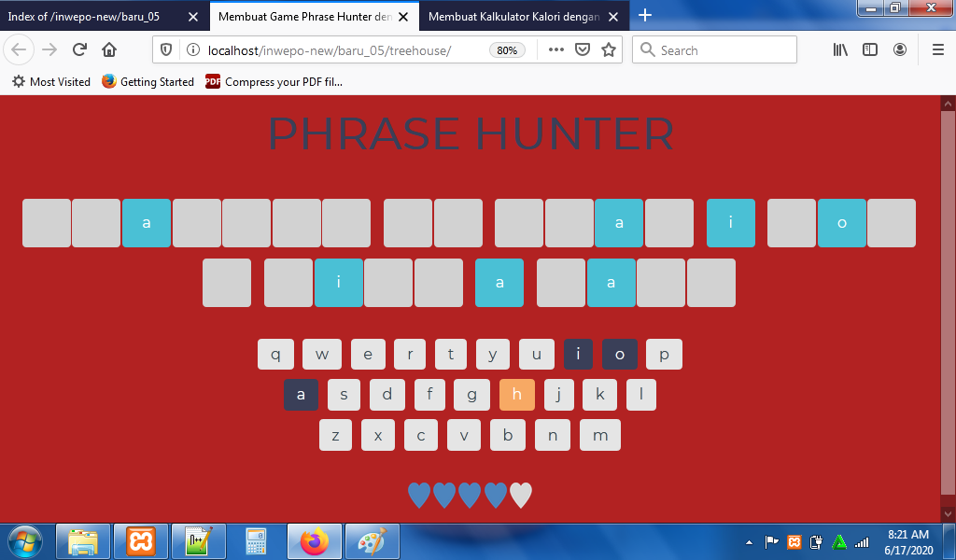Reload the current page
This screenshot has height=560, width=956.
pyautogui.click(x=79, y=50)
